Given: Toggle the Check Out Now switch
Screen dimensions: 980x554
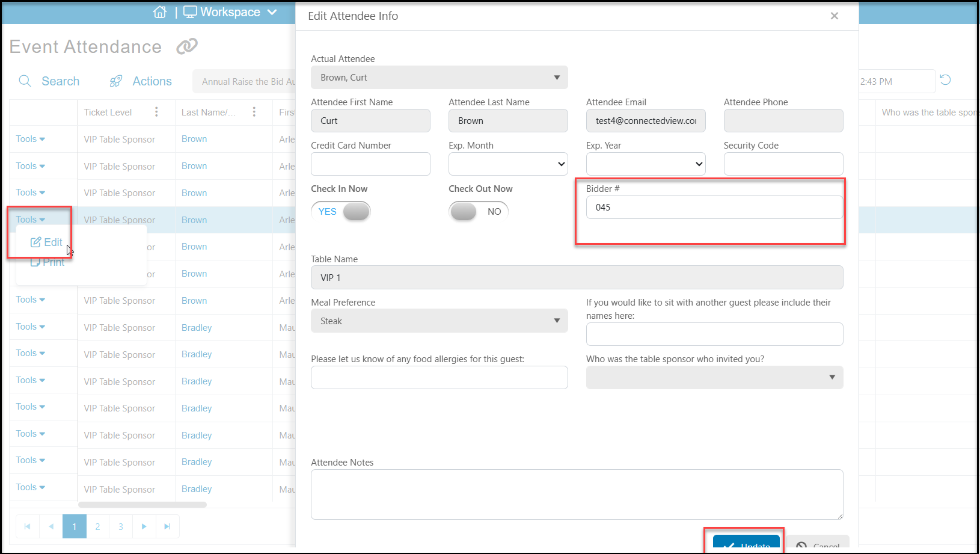Looking at the screenshot, I should click(479, 212).
